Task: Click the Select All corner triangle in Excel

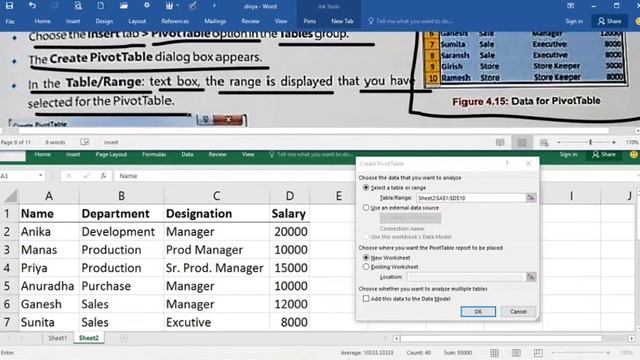Action: pyautogui.click(x=11, y=196)
